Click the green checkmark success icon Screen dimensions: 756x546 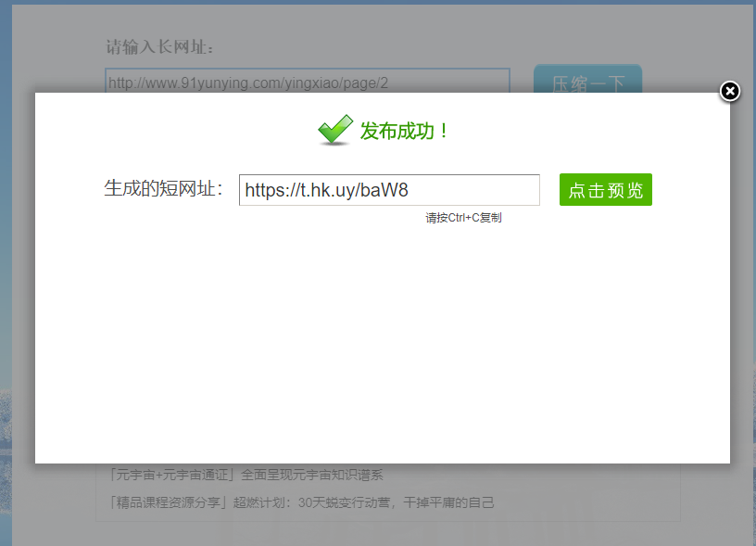[x=335, y=130]
